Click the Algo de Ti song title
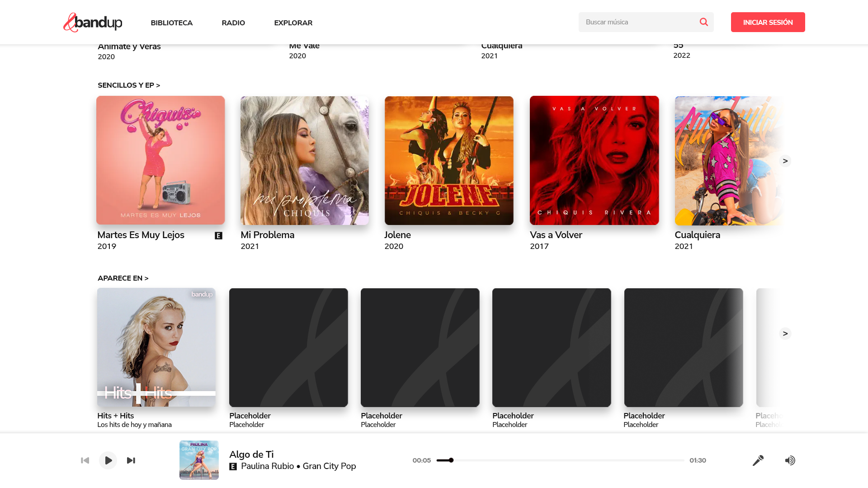 [251, 455]
